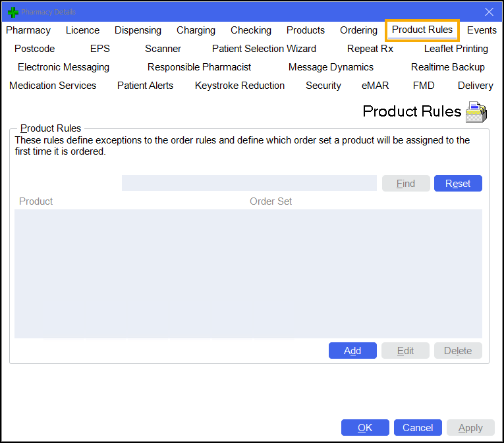The image size is (504, 443).
Task: Close the Pharmacy Details window
Action: pyautogui.click(x=489, y=12)
